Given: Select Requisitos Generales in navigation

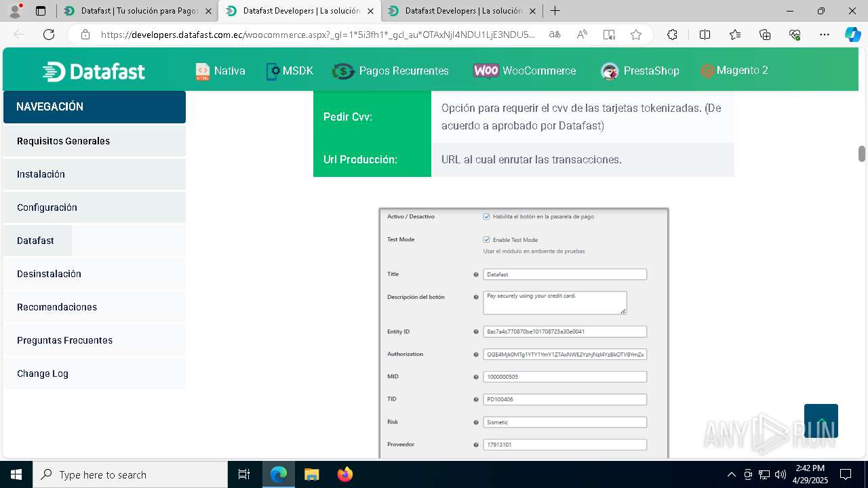Looking at the screenshot, I should coord(94,141).
